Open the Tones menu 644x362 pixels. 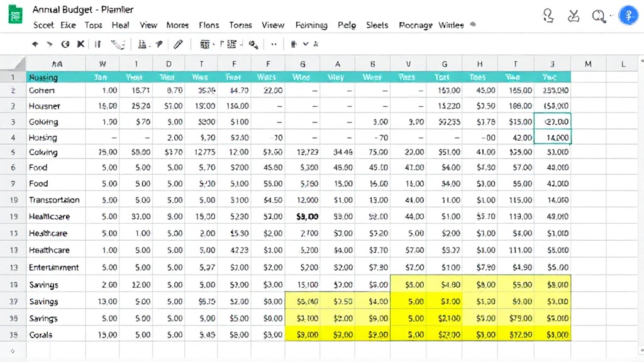[x=240, y=25]
